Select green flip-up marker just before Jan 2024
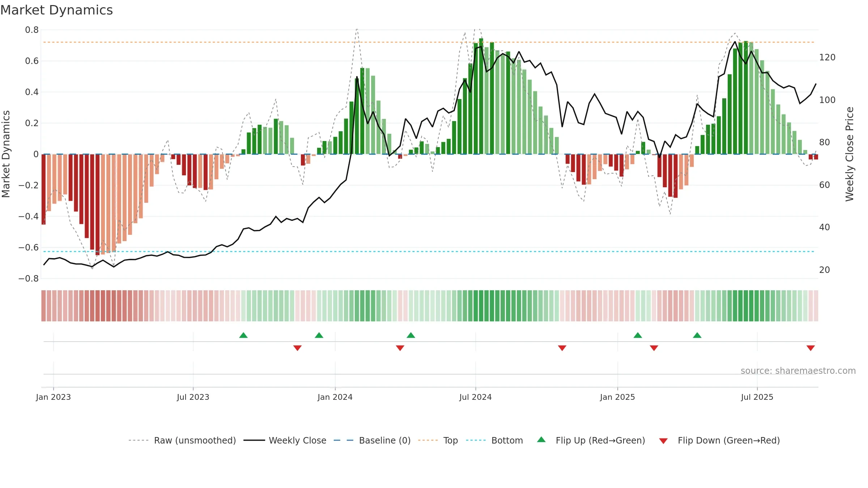Viewport: 868px width, 488px height. tap(319, 335)
